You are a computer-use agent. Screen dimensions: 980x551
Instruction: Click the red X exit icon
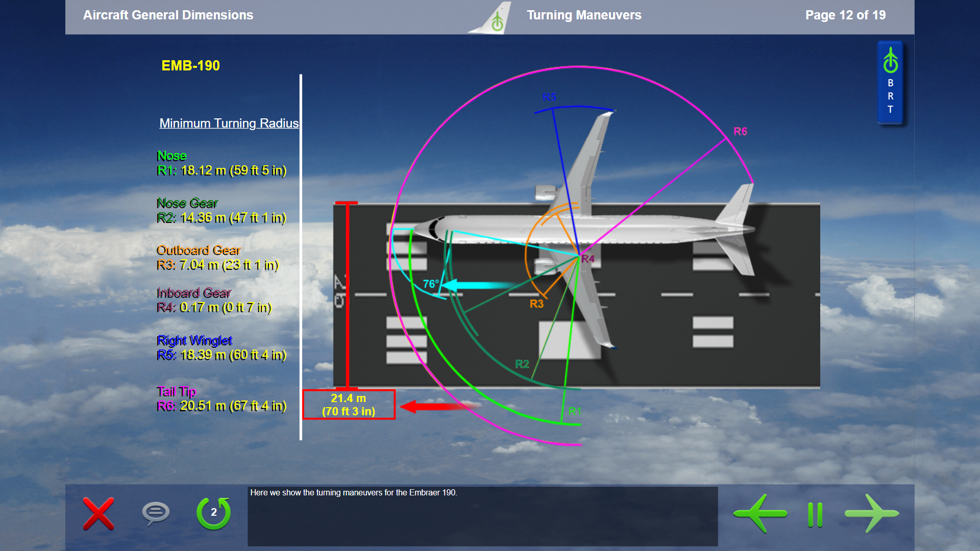click(x=99, y=514)
